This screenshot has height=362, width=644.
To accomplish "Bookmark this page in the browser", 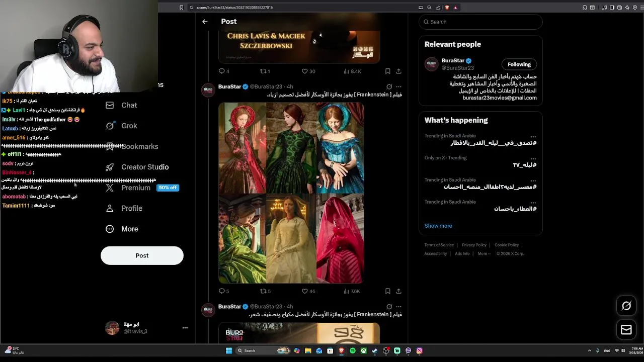I will tap(181, 8).
